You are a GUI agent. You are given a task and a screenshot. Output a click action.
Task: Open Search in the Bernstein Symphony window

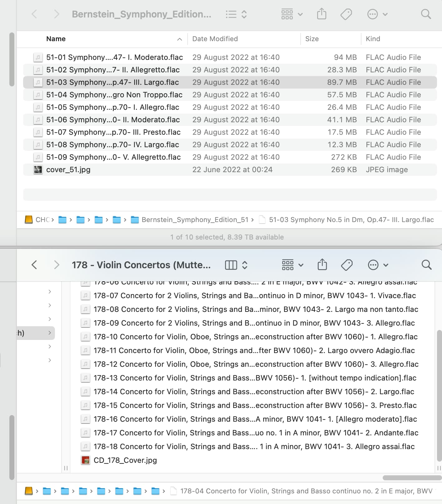(426, 14)
